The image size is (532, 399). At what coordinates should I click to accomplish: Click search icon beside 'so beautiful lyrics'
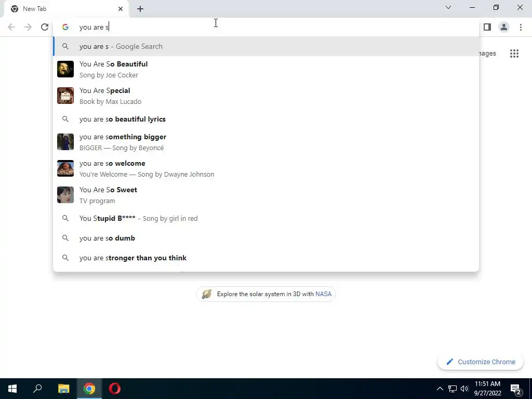65,119
